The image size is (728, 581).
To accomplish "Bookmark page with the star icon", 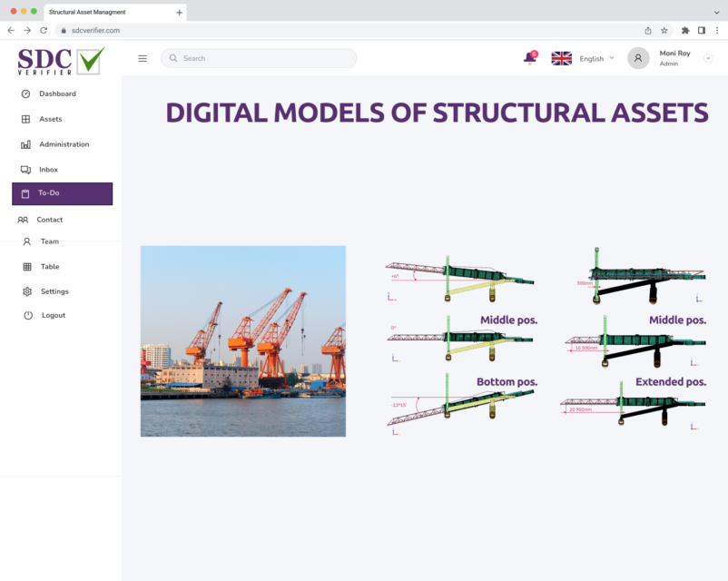I will (x=664, y=30).
